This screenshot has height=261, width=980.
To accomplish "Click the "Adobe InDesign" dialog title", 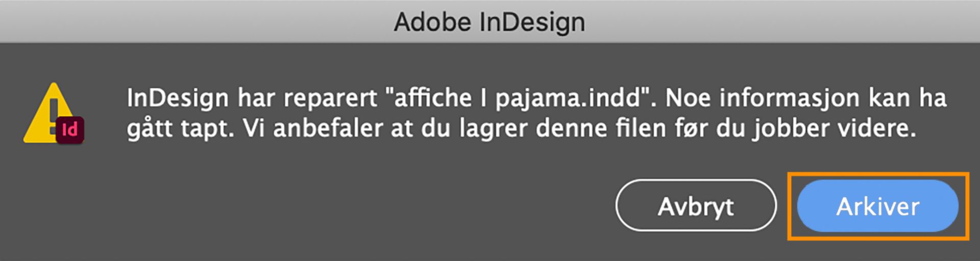I will (489, 22).
